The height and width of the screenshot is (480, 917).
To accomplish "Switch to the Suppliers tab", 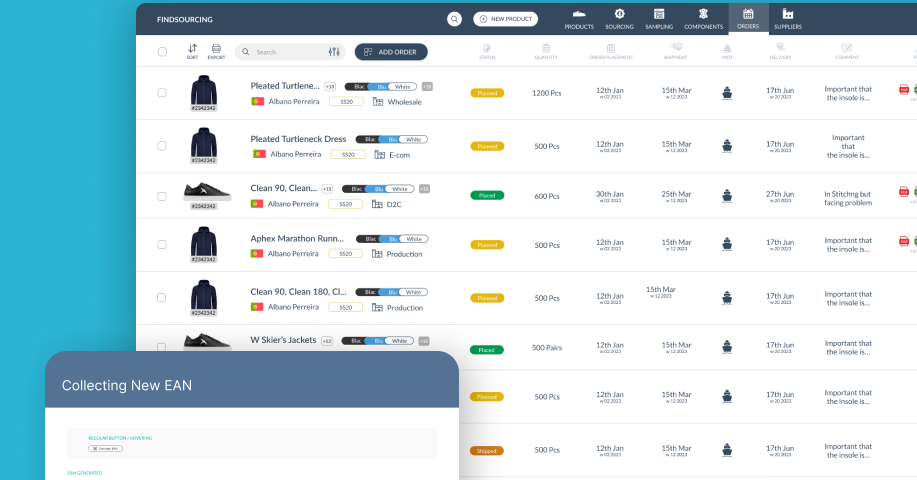I will tap(787, 18).
